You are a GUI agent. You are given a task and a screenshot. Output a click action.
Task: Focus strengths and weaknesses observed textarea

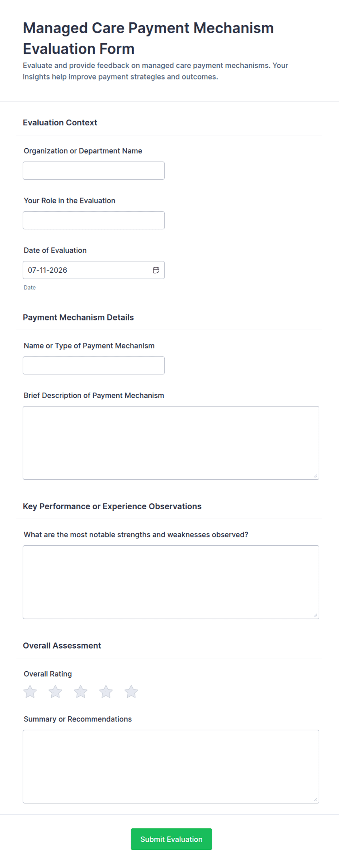click(171, 582)
